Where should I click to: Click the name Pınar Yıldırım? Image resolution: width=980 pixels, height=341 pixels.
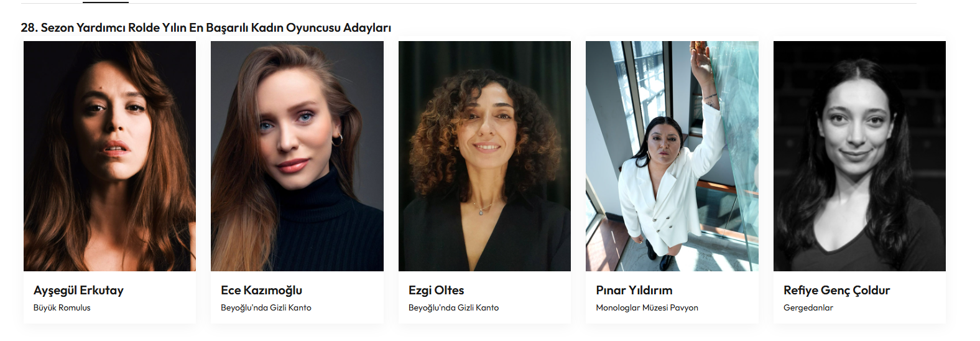coord(634,291)
